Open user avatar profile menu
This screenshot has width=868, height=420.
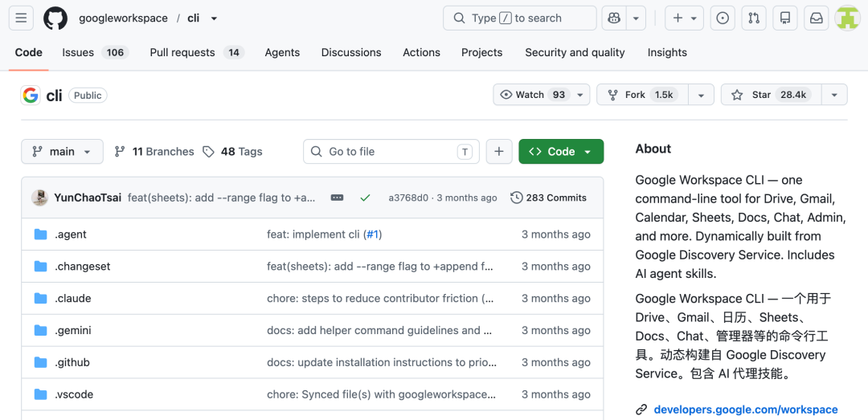pyautogui.click(x=847, y=18)
